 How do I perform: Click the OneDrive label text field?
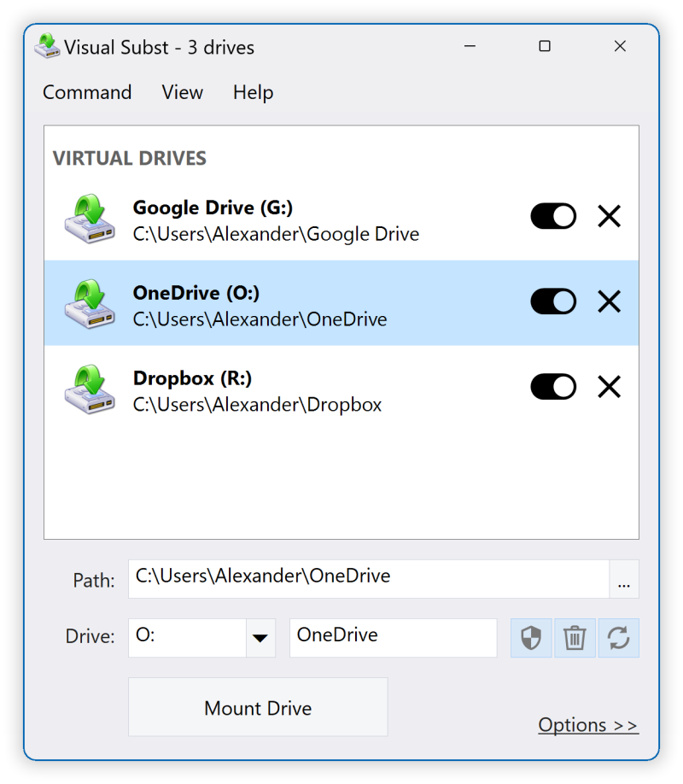point(394,638)
